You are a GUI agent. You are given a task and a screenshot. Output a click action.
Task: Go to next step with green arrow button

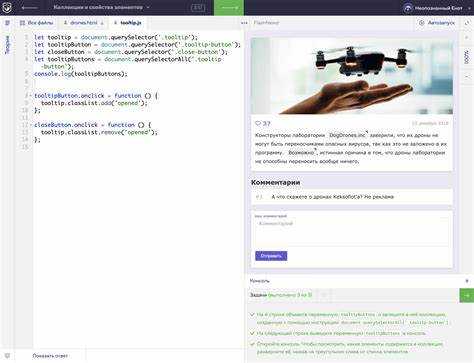[229, 8]
